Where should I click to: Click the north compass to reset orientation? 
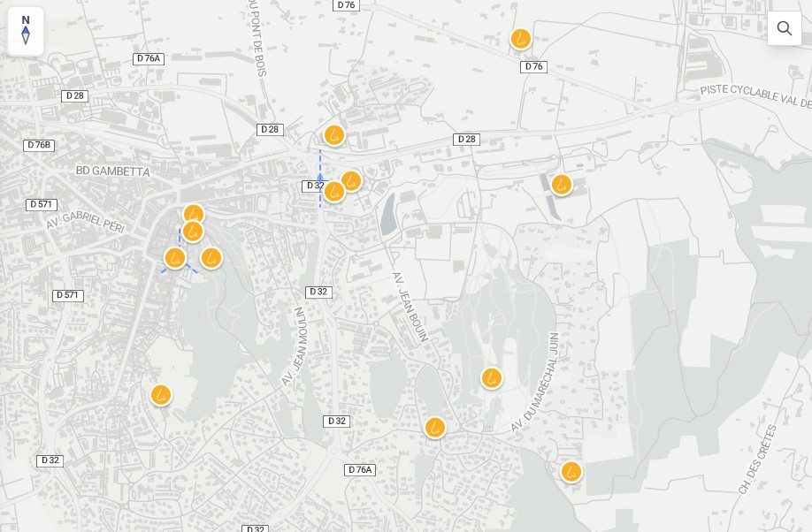point(26,31)
